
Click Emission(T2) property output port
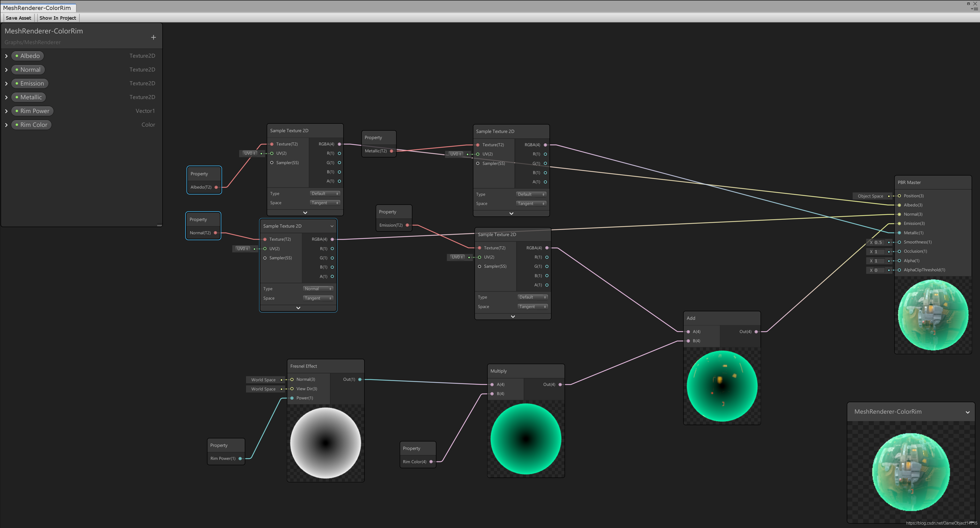pos(408,225)
